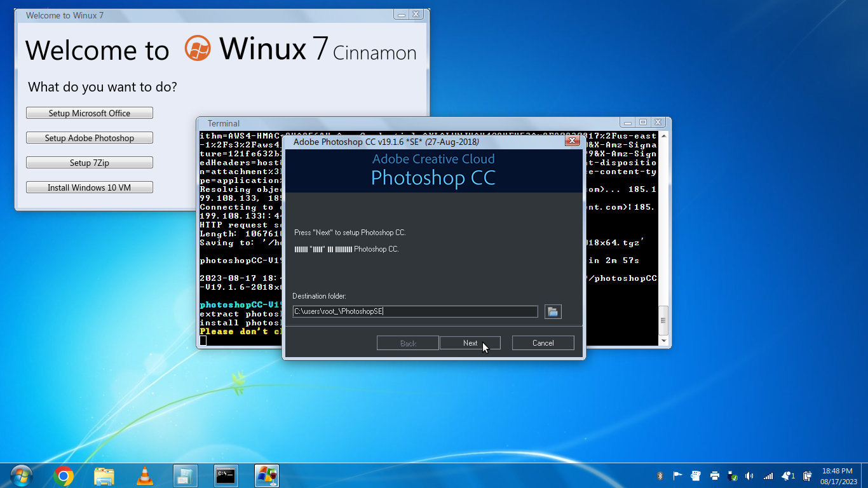Launch VLC media player from the taskbar
Viewport: 868px width, 488px height.
[145, 475]
